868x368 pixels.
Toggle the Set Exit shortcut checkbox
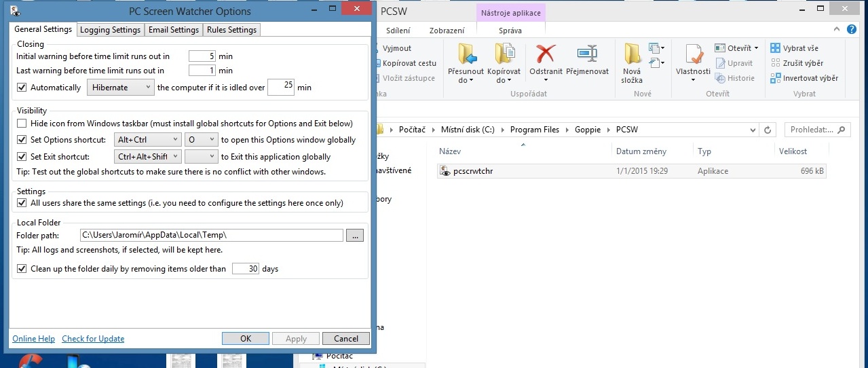click(x=22, y=157)
